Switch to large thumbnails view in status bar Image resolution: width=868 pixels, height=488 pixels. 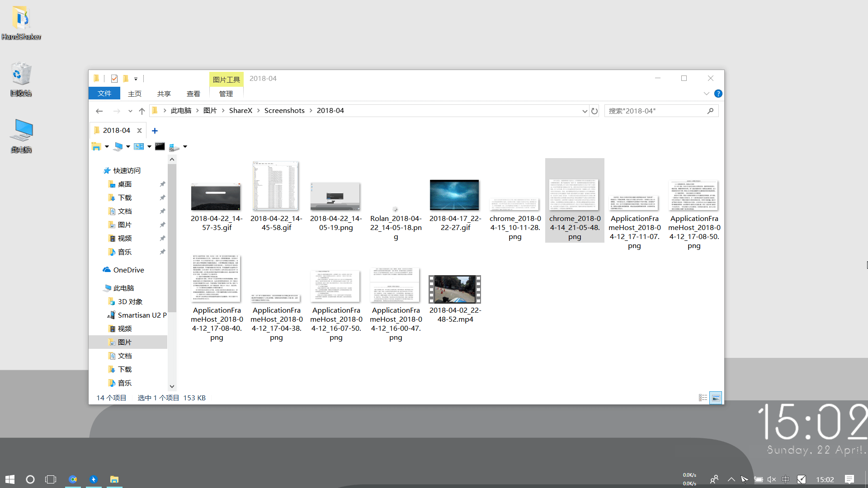coord(716,398)
